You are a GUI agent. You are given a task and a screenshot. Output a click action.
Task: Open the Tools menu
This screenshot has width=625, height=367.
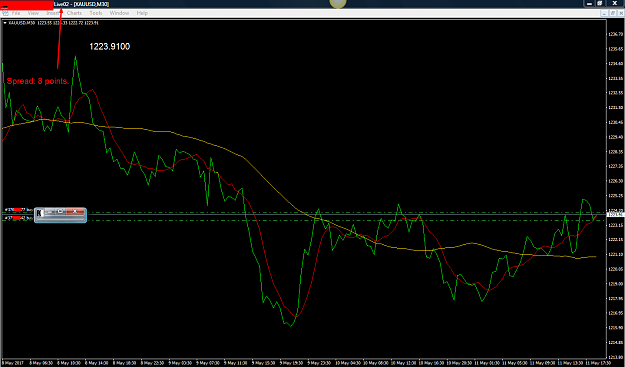click(x=96, y=13)
